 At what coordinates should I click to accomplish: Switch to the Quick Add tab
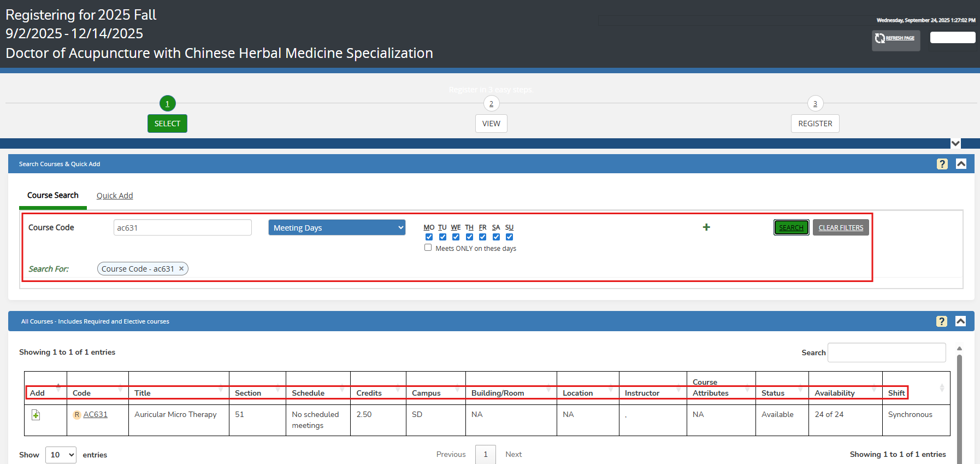(x=115, y=196)
